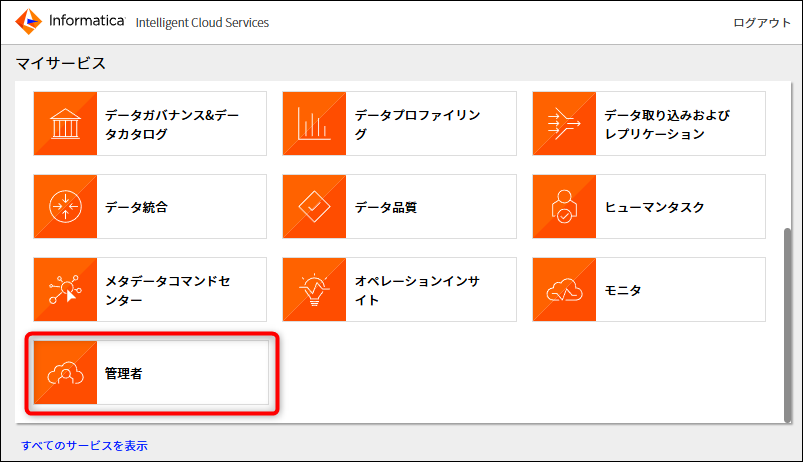Image resolution: width=803 pixels, height=462 pixels.
Task: Select データ品質 service label
Action: [x=386, y=207]
